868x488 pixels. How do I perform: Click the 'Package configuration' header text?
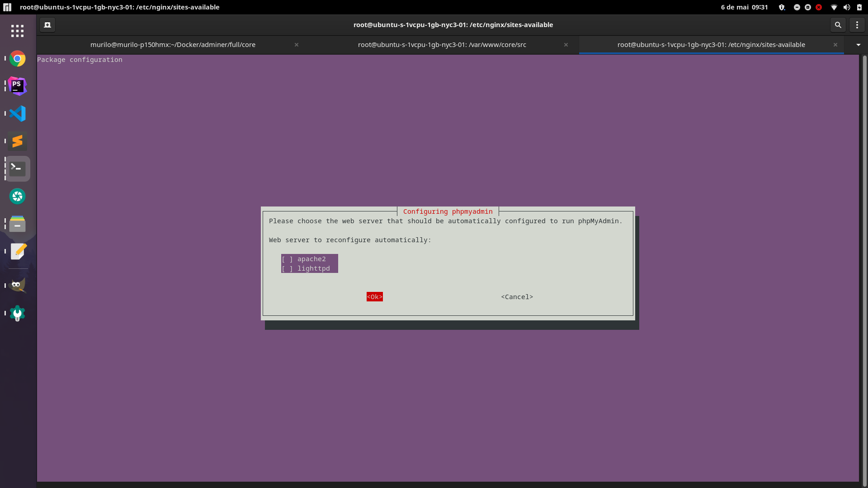80,60
